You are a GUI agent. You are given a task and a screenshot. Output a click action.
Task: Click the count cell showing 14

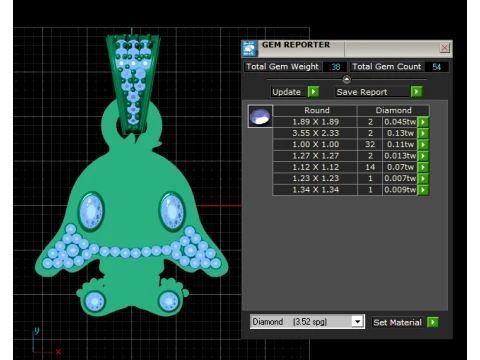[x=370, y=167]
